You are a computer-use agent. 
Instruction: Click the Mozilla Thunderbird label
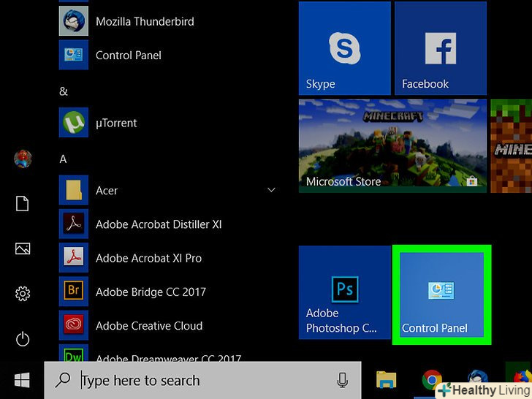[x=145, y=21]
